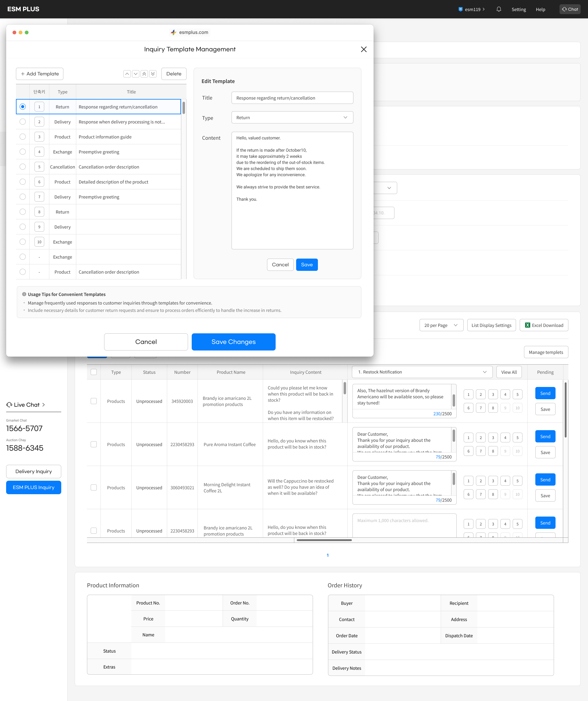The image size is (588, 701).
Task: Open notifications bell icon
Action: pyautogui.click(x=499, y=9)
